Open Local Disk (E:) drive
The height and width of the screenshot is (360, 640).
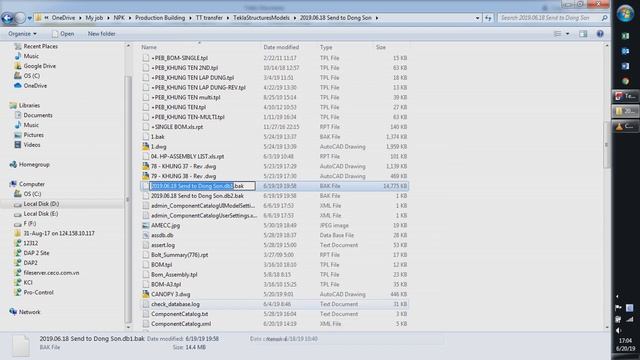coord(40,213)
